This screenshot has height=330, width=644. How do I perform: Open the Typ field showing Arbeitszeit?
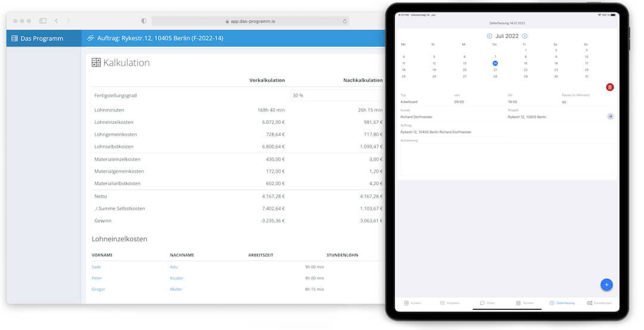click(425, 102)
